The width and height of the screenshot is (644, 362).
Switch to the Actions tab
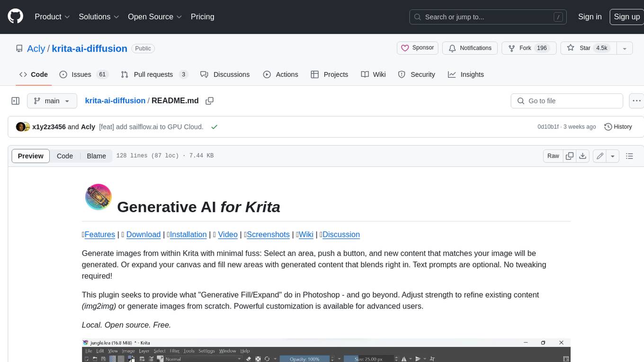[281, 74]
